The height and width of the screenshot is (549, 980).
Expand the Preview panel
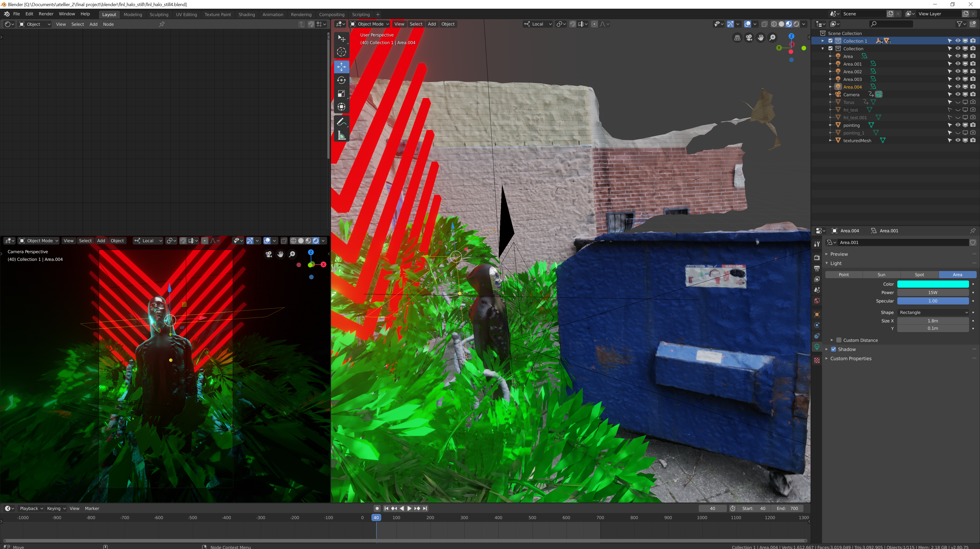(x=839, y=254)
